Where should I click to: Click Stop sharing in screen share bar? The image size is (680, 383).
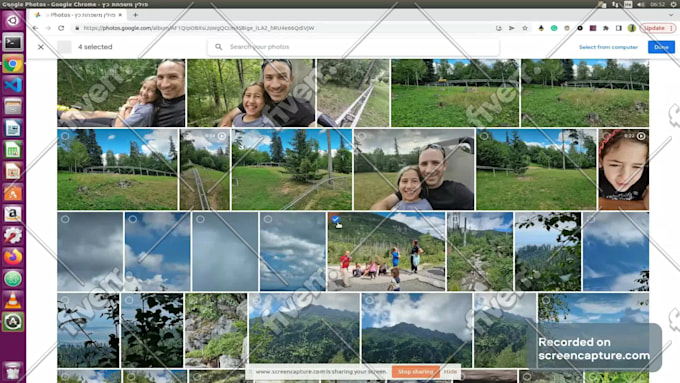click(415, 372)
